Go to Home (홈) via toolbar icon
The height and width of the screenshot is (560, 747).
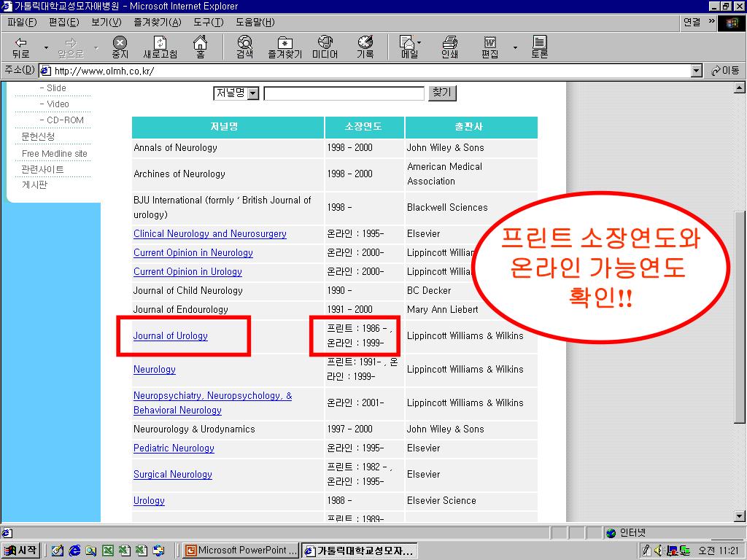point(201,47)
